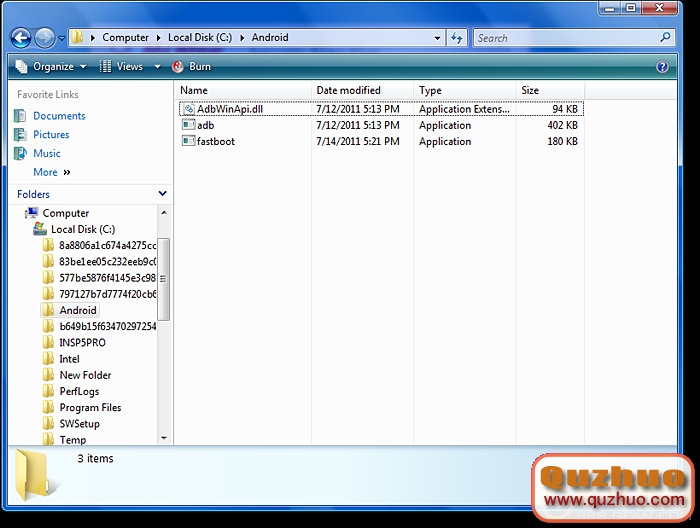Click the fastboot application icon
This screenshot has height=528, width=700.
pyautogui.click(x=188, y=141)
